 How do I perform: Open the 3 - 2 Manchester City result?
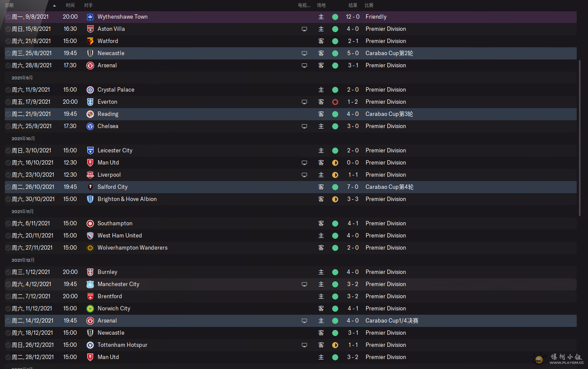[353, 284]
